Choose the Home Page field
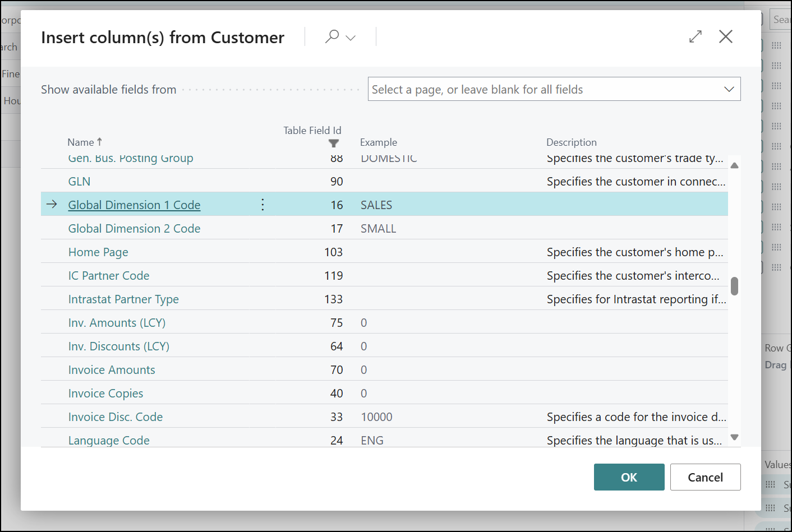 click(98, 252)
